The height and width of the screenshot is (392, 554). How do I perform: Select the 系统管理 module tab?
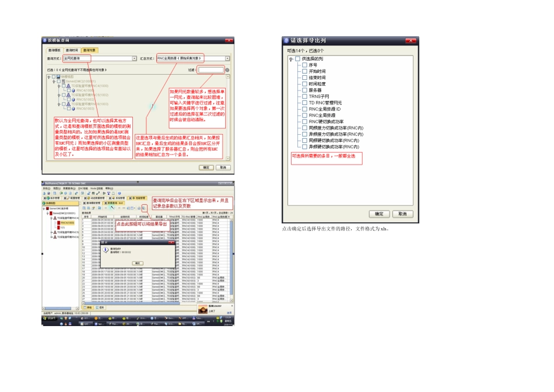[x=117, y=198]
